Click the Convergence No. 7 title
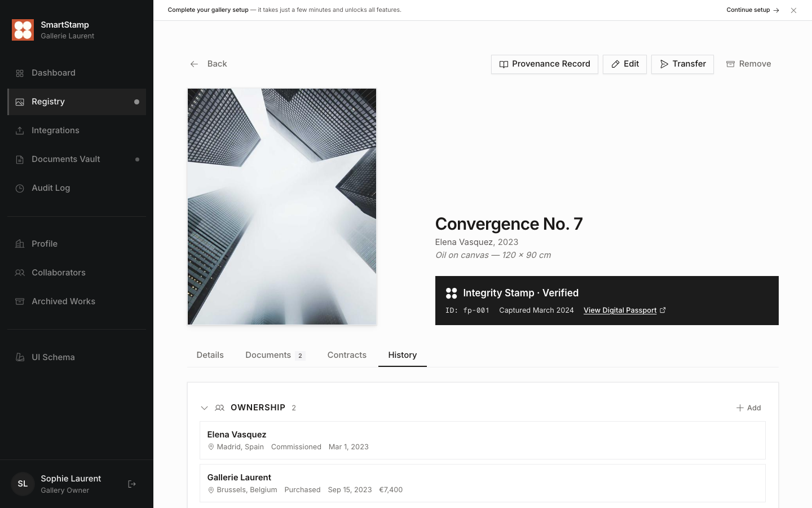 (509, 224)
